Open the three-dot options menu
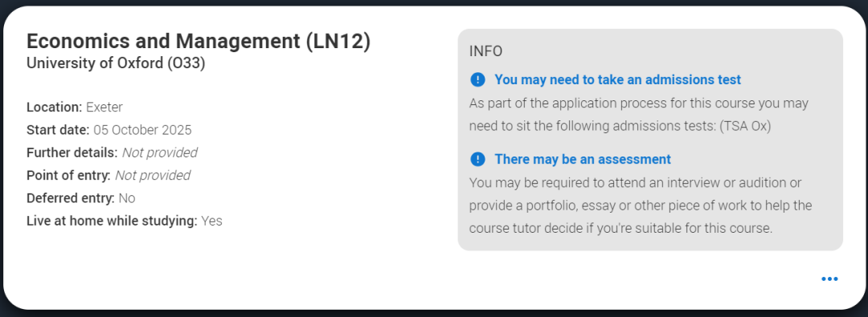868x317 pixels. (829, 278)
